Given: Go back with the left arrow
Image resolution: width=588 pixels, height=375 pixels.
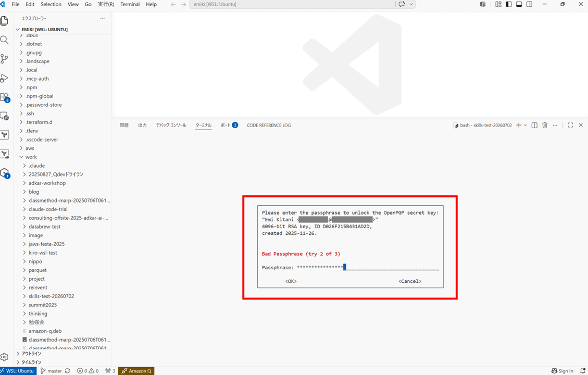Looking at the screenshot, I should [x=173, y=5].
